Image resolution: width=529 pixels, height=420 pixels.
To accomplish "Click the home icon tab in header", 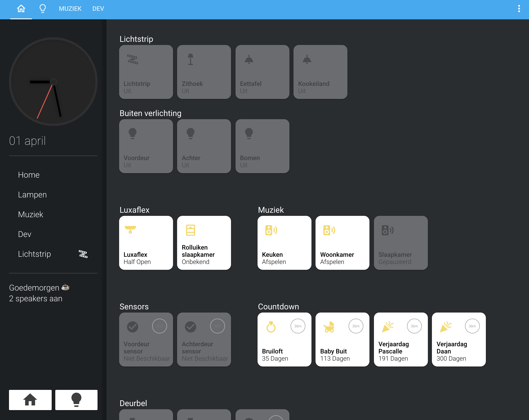I will click(x=21, y=9).
